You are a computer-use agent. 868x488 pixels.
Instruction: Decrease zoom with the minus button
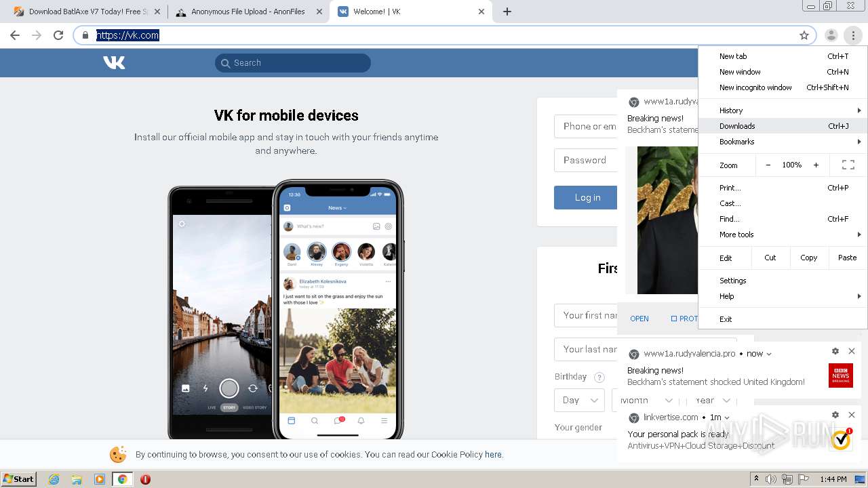coord(768,165)
